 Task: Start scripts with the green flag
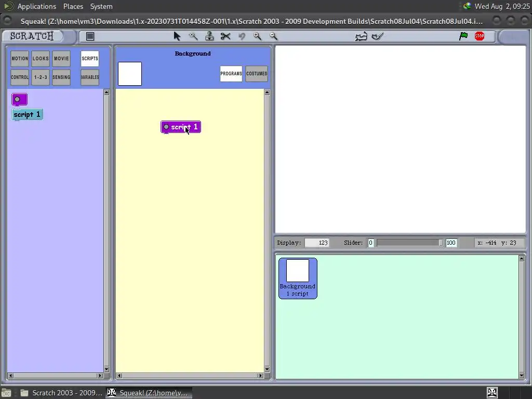coord(463,36)
